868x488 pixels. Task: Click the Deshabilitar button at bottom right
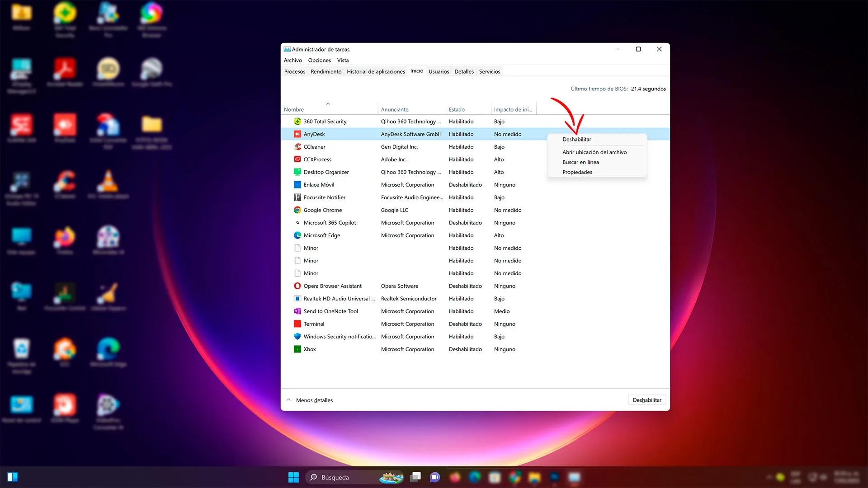click(x=647, y=400)
